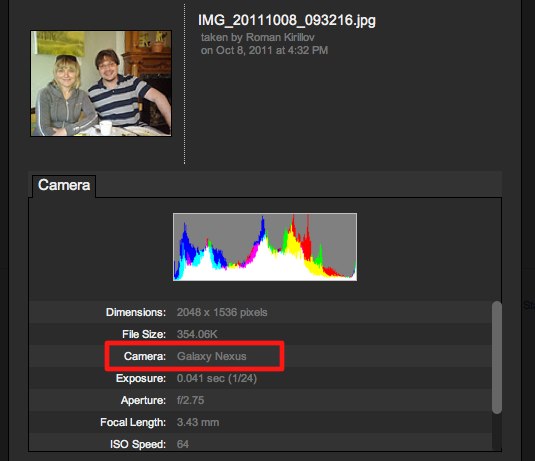Click the Exposure label
This screenshot has width=535, height=461.
(141, 378)
